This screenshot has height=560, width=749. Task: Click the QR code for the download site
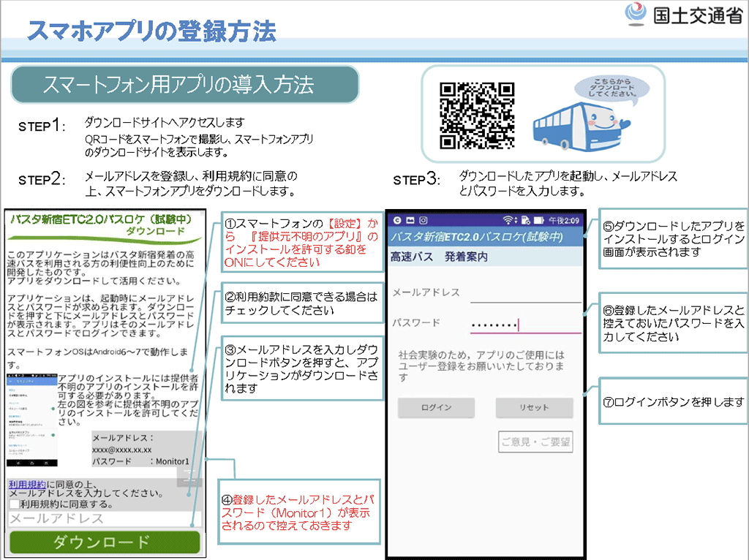[x=476, y=115]
